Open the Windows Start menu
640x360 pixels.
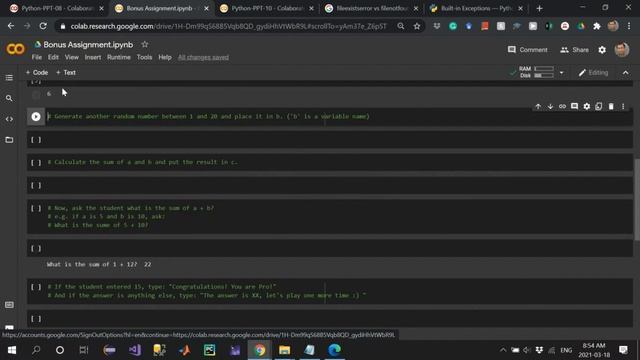[12, 350]
